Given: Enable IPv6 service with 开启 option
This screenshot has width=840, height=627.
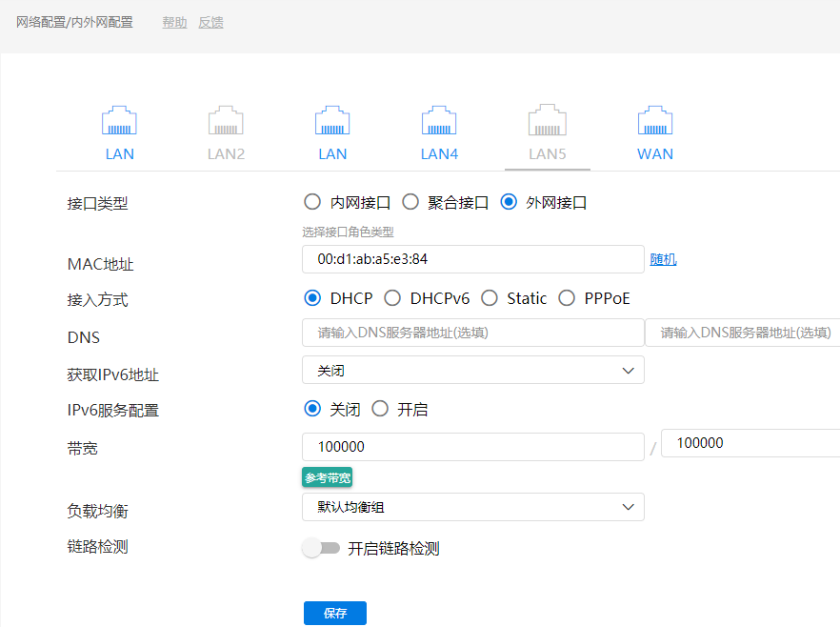Looking at the screenshot, I should (x=380, y=410).
